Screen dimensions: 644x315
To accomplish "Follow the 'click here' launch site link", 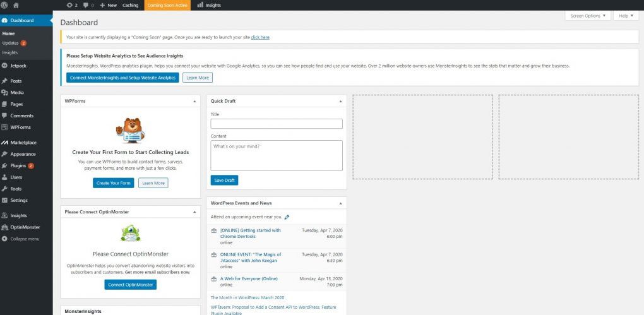I will point(260,37).
